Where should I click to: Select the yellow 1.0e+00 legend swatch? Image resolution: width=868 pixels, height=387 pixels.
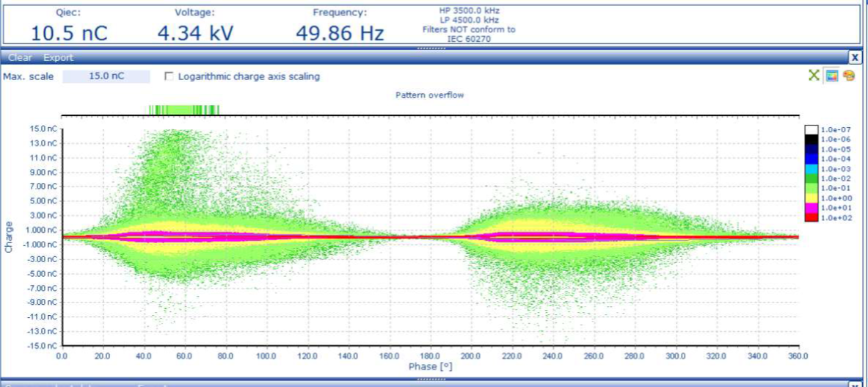pos(811,198)
